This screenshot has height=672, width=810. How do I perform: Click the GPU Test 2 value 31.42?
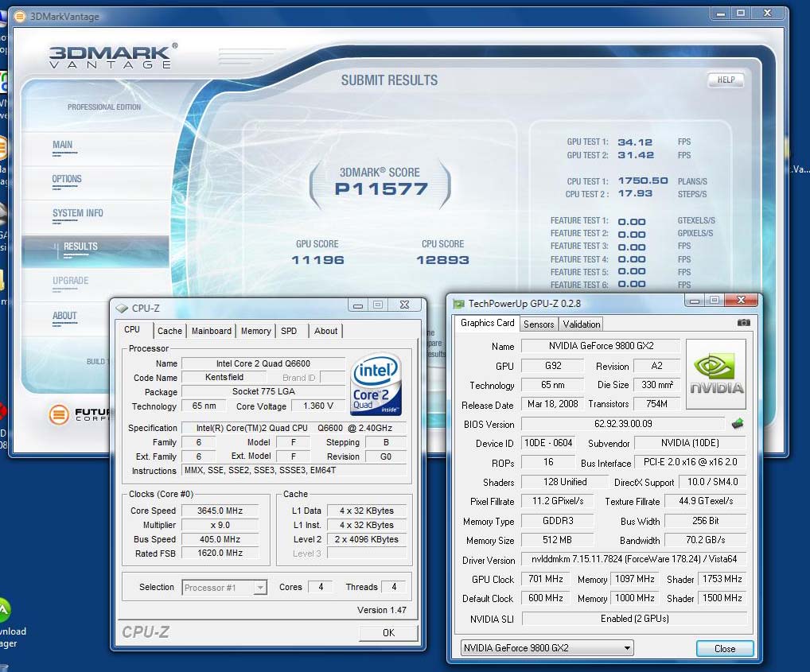[636, 155]
